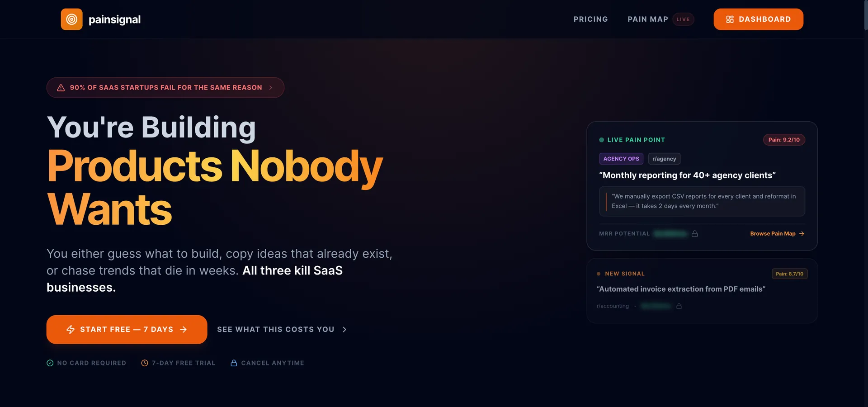Click the Start Free — 7 Days button
Image resolution: width=868 pixels, height=407 pixels.
pos(127,330)
